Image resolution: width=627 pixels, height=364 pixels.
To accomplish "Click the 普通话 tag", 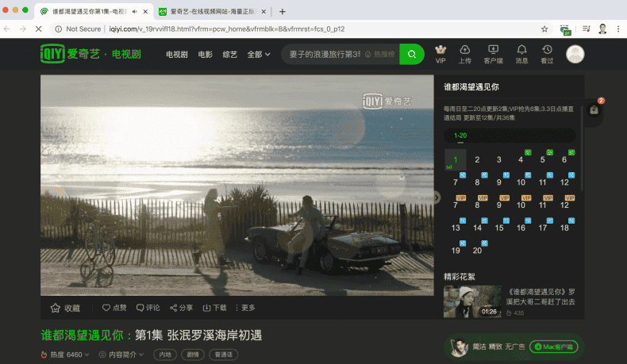I will tap(224, 354).
